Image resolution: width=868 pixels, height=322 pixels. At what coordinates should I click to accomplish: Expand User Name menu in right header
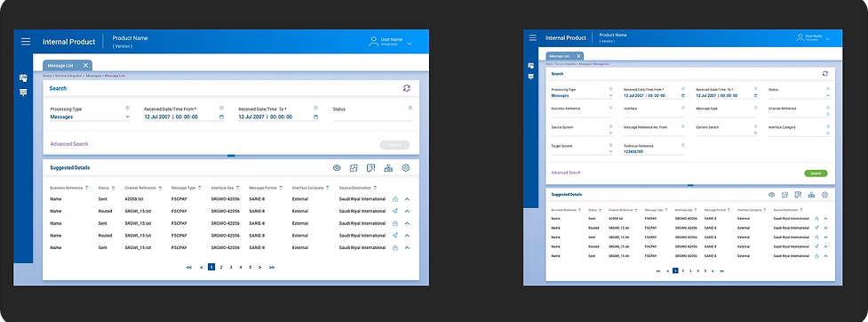click(828, 39)
